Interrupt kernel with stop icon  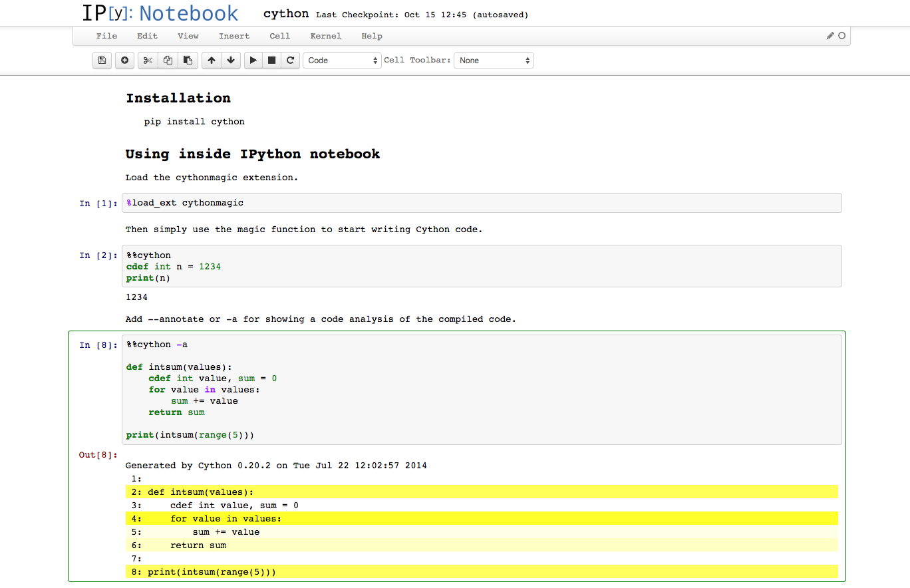coord(271,61)
